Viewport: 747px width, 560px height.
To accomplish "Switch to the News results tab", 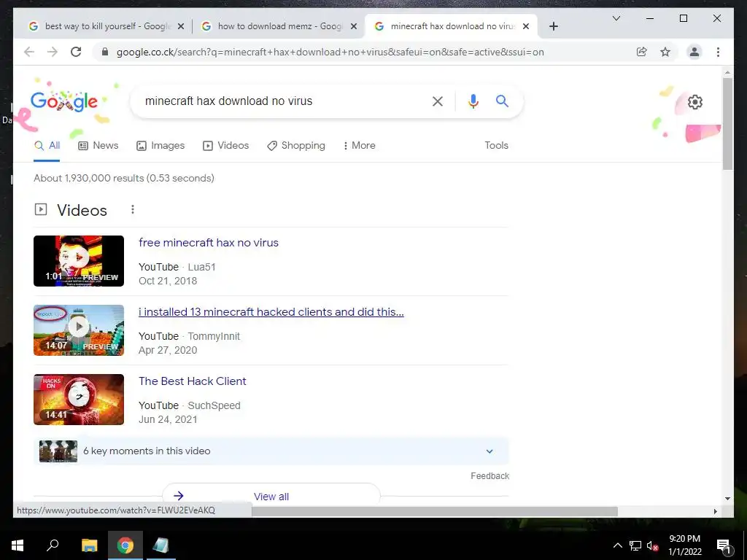I will coord(98,146).
